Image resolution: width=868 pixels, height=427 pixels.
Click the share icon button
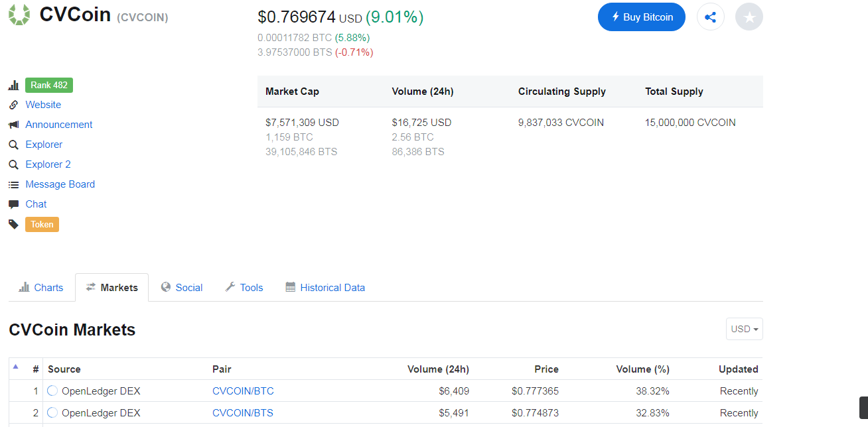tap(710, 17)
